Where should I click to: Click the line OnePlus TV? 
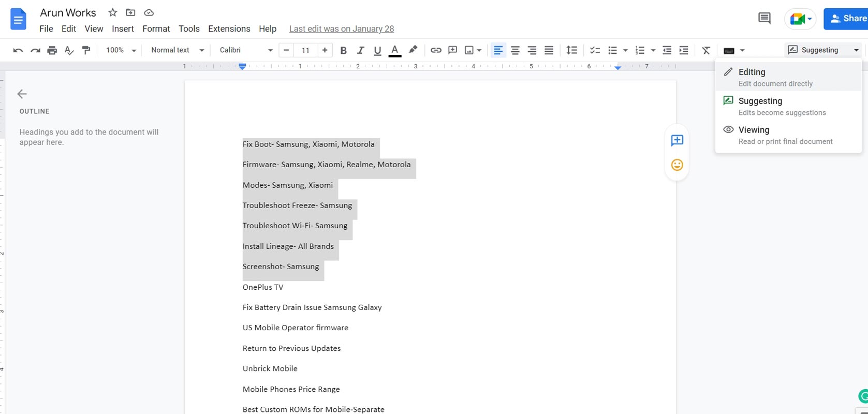(x=263, y=287)
